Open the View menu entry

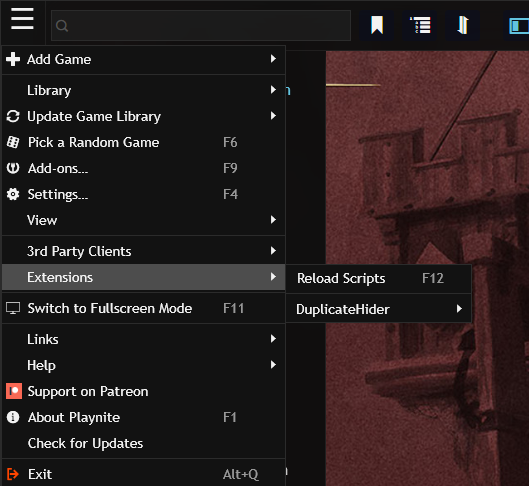[x=144, y=220]
